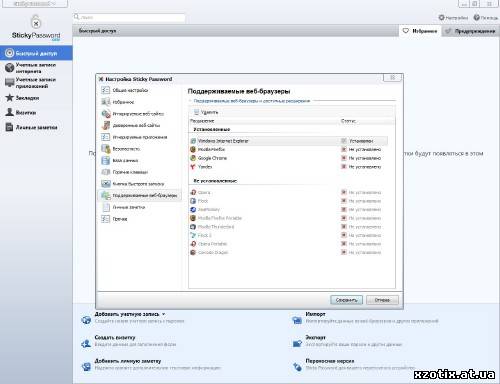The image size is (500, 384).
Task: Open Учетные записи приложений in sidebar
Action: 36,83
